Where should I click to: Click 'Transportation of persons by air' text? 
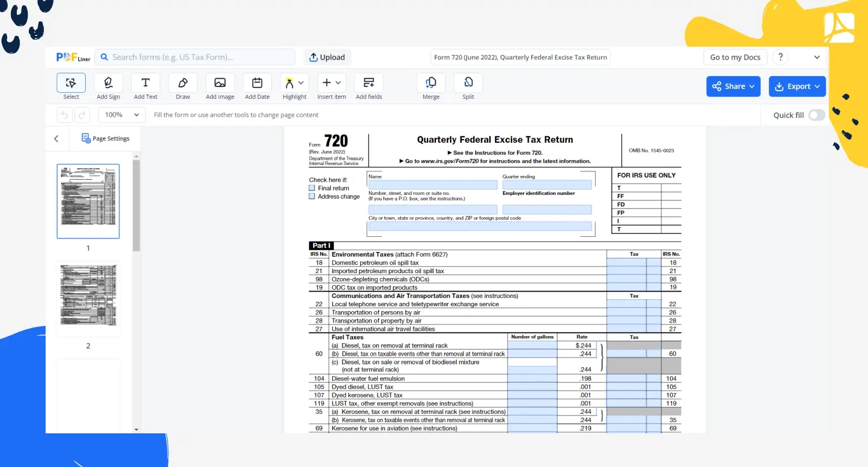click(x=376, y=312)
